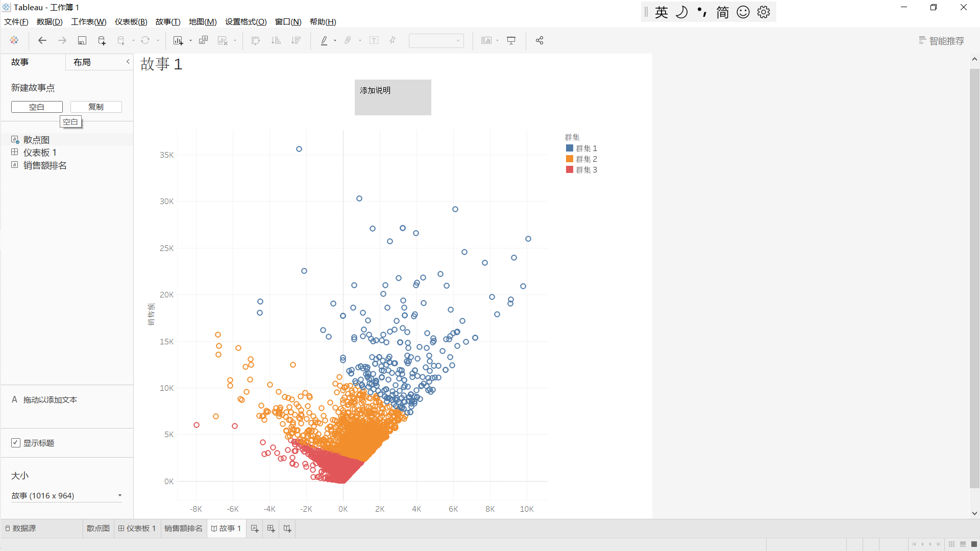Image resolution: width=980 pixels, height=551 pixels.
Task: Click the new story point blank button
Action: (36, 106)
